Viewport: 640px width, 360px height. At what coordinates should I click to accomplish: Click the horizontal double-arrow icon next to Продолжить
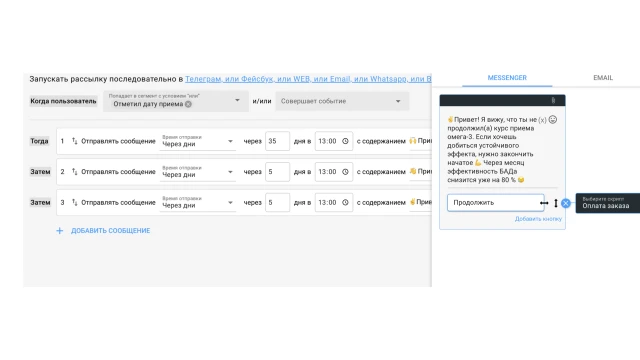pos(544,203)
